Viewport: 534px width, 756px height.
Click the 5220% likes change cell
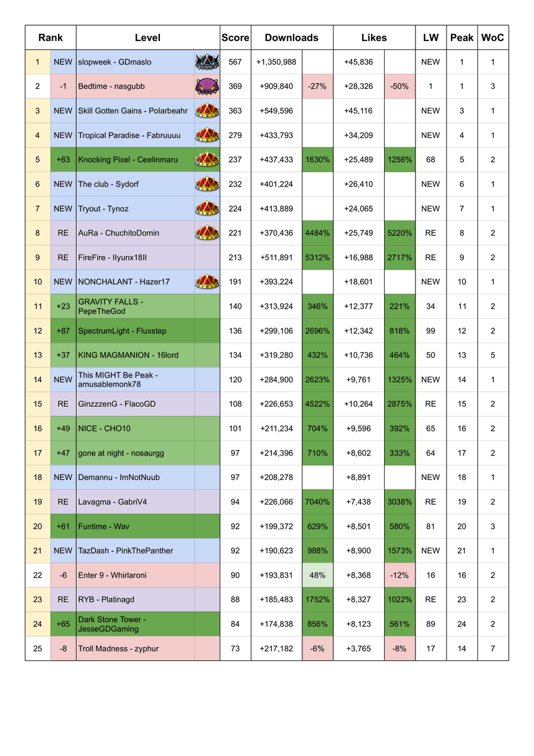click(399, 233)
